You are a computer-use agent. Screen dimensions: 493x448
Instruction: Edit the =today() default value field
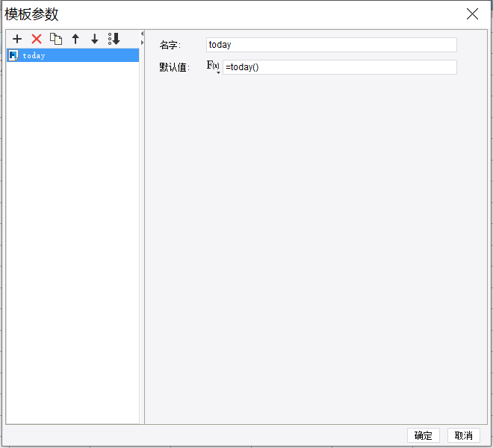(x=340, y=67)
